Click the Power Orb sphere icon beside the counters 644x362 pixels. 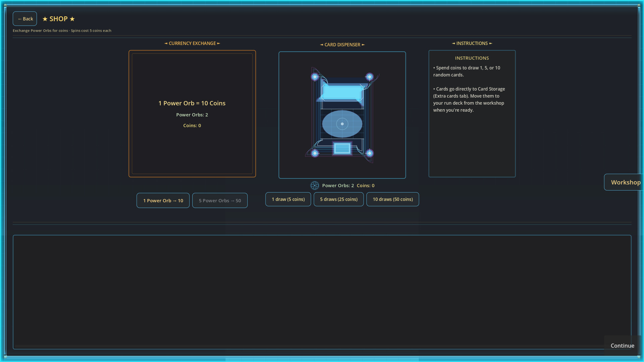coord(315,185)
